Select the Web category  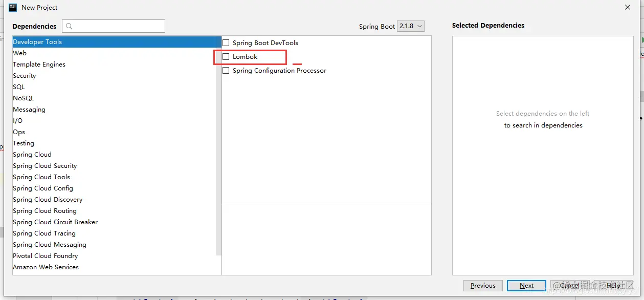[117, 53]
